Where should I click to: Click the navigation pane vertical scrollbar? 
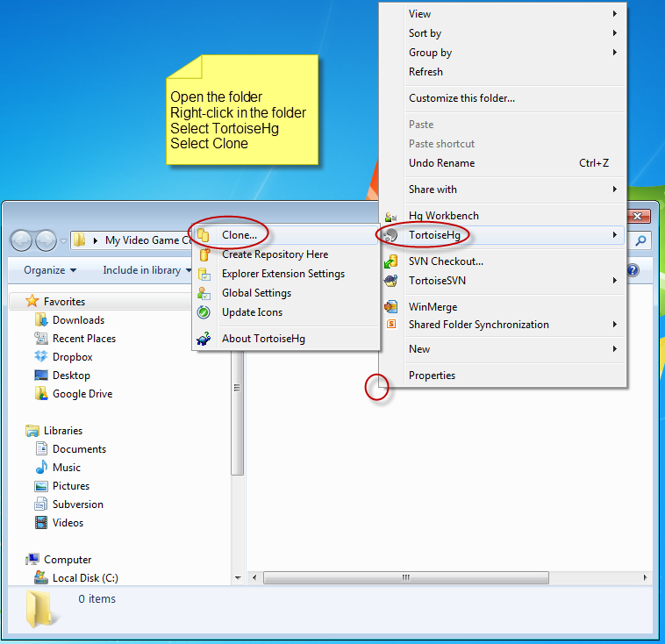[238, 413]
